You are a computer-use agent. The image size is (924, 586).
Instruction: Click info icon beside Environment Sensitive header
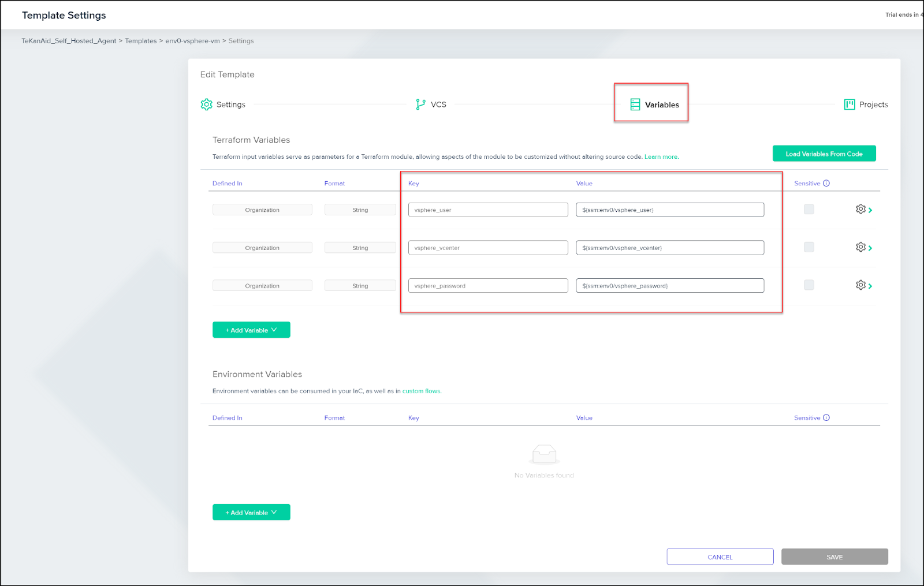[826, 418]
